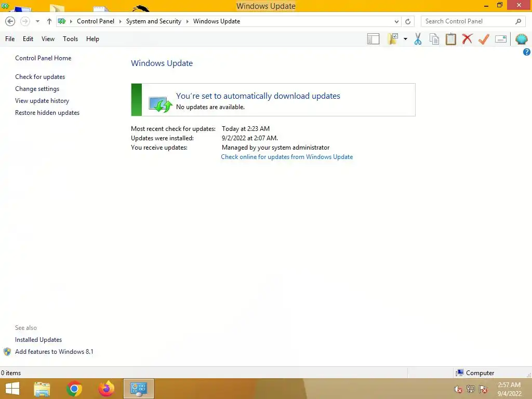Image resolution: width=532 pixels, height=399 pixels.
Task: Refresh the Windows Update page
Action: pyautogui.click(x=408, y=21)
